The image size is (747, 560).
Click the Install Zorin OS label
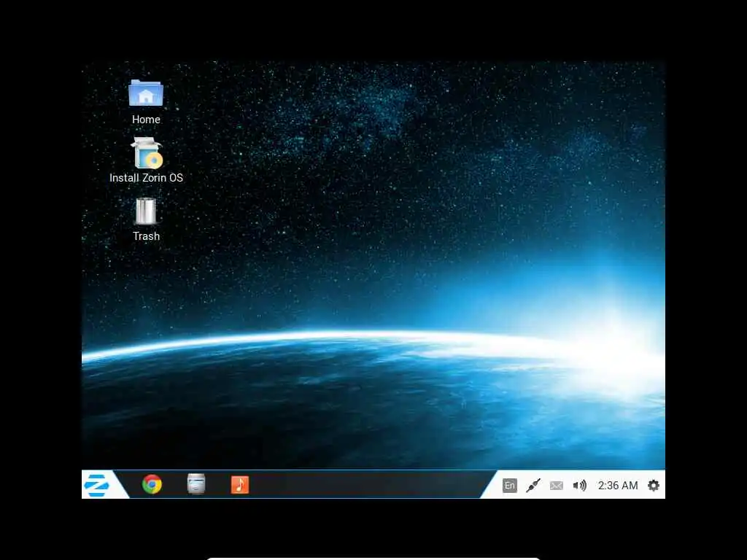[x=146, y=178]
